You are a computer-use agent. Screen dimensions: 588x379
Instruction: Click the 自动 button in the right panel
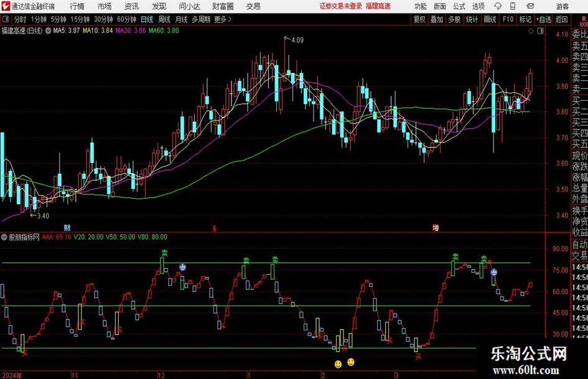tap(580, 245)
